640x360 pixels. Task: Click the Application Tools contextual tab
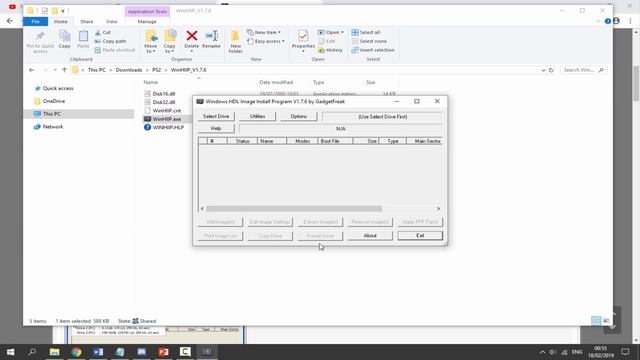coord(147,11)
